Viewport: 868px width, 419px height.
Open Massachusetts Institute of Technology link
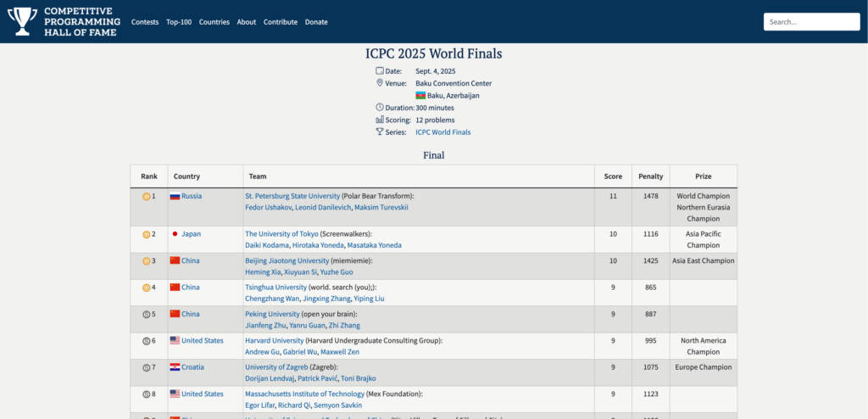[x=305, y=394]
